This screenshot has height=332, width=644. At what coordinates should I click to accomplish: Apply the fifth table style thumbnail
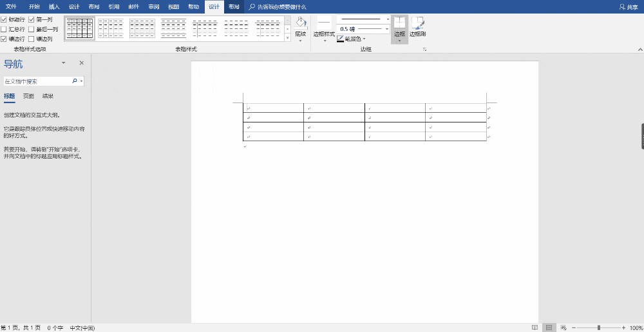(205, 28)
